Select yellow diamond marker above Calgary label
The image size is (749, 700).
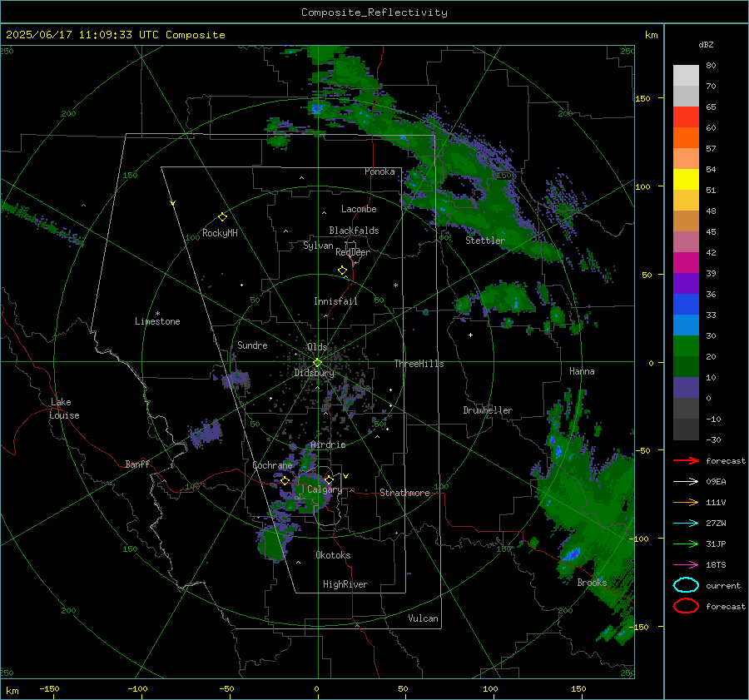click(x=329, y=479)
